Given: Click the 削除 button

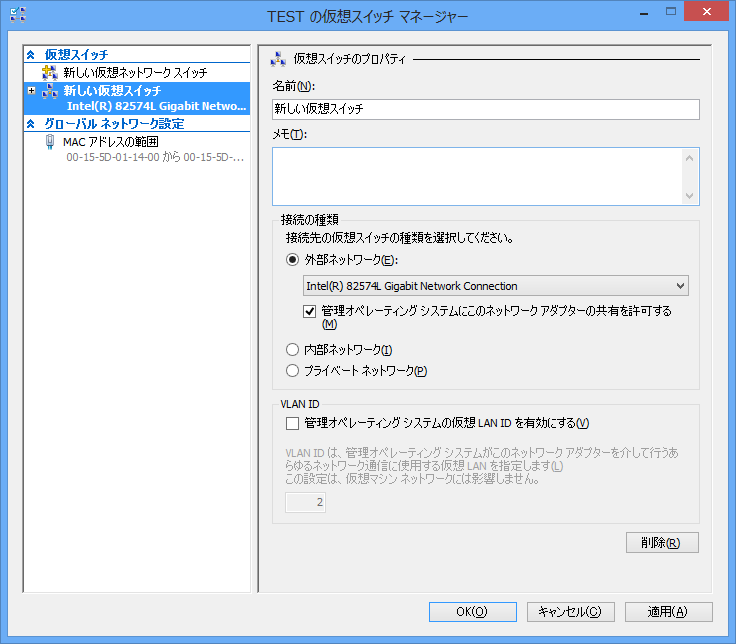Looking at the screenshot, I should click(x=662, y=543).
